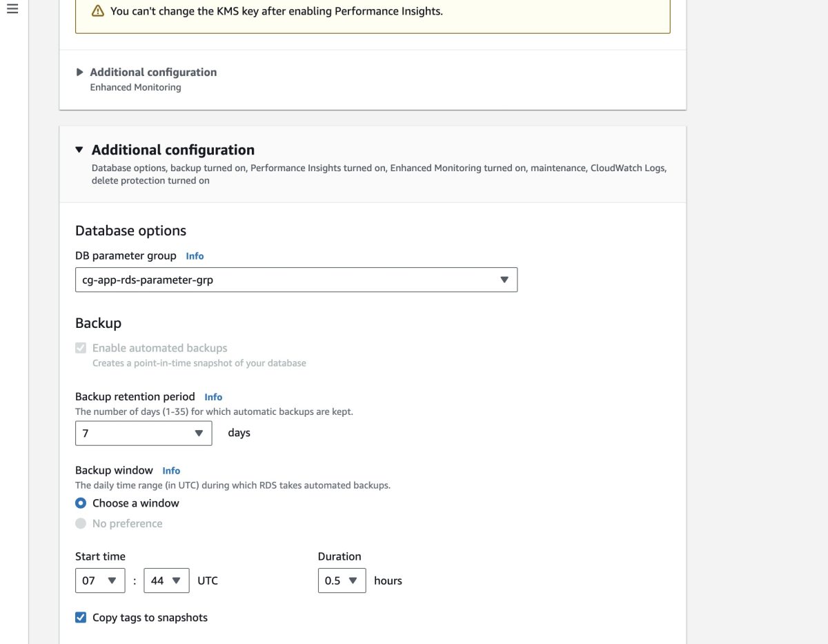
Task: Uncheck Copy tags to snapshots
Action: [x=81, y=617]
